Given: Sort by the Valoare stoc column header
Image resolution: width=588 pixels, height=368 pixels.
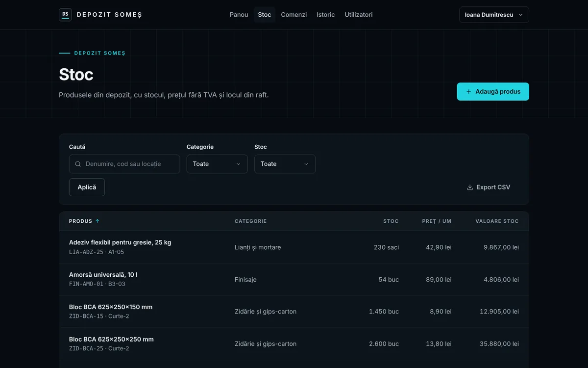Looking at the screenshot, I should [497, 221].
